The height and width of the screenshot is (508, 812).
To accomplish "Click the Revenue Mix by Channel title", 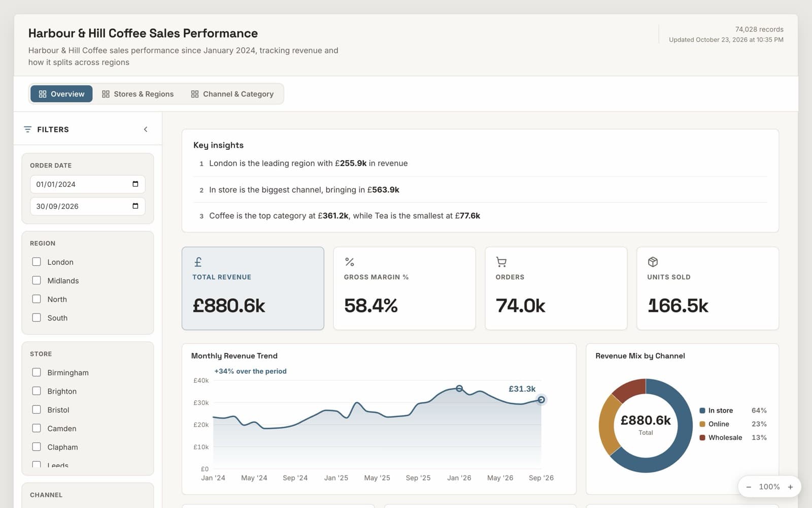I will (640, 356).
